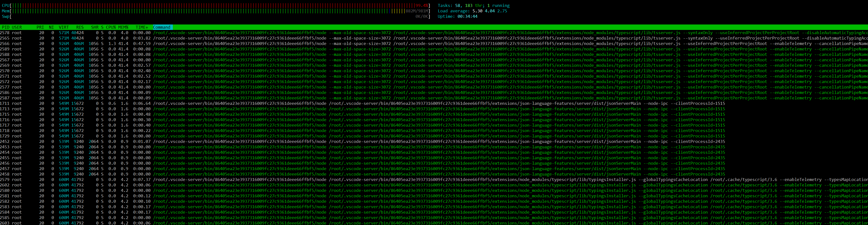Select the process row with PID 2583
The width and height of the screenshot is (868, 225).
pyautogui.click(x=434, y=207)
